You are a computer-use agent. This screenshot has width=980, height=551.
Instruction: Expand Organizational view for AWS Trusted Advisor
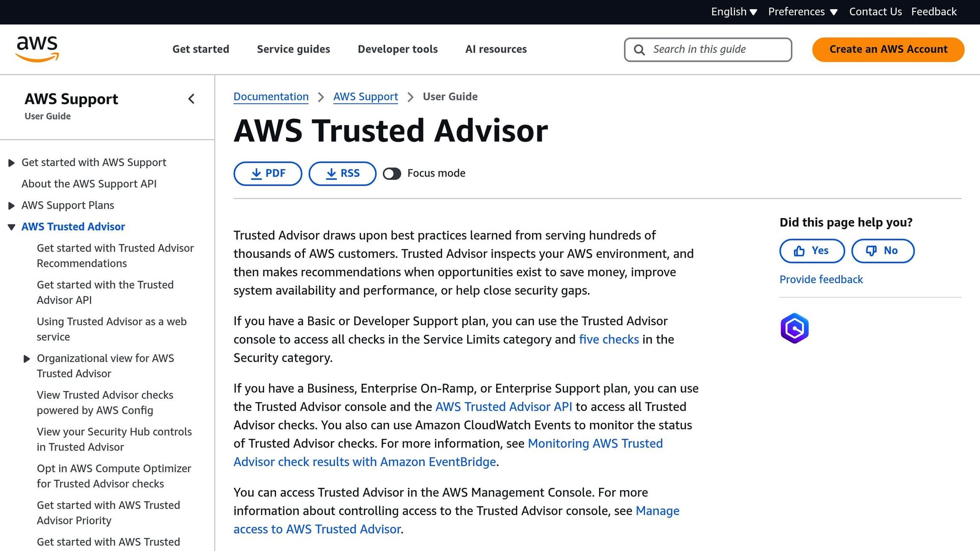27,359
